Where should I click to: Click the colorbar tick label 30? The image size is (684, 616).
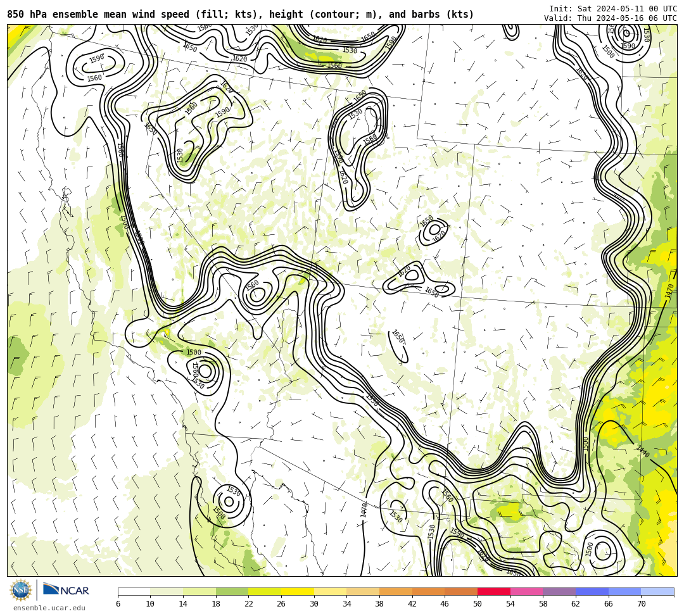314,604
